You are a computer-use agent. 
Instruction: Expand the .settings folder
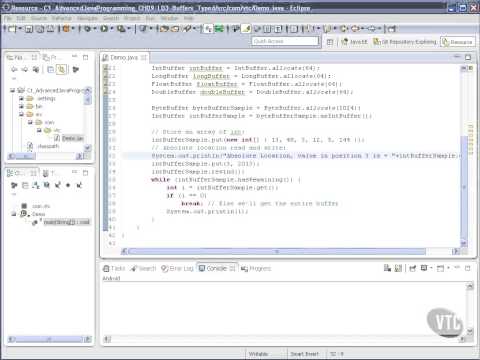pos(21,98)
